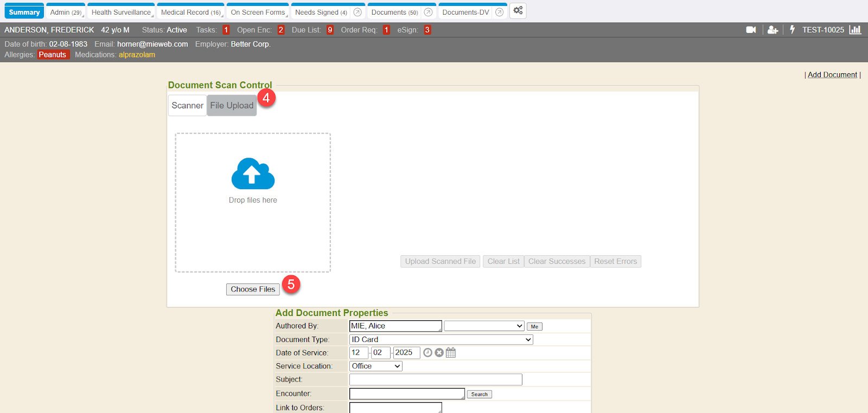Click the cloud upload icon in drop zone
868x413 pixels.
pos(253,174)
